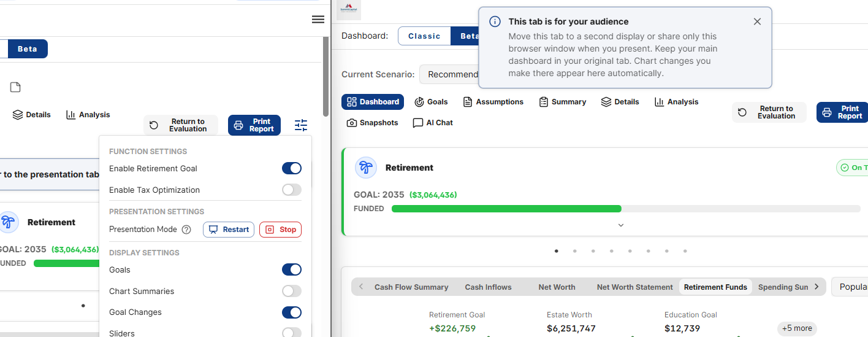868x337 pixels.
Task: Select the Net Worth Statement tab
Action: click(x=634, y=287)
